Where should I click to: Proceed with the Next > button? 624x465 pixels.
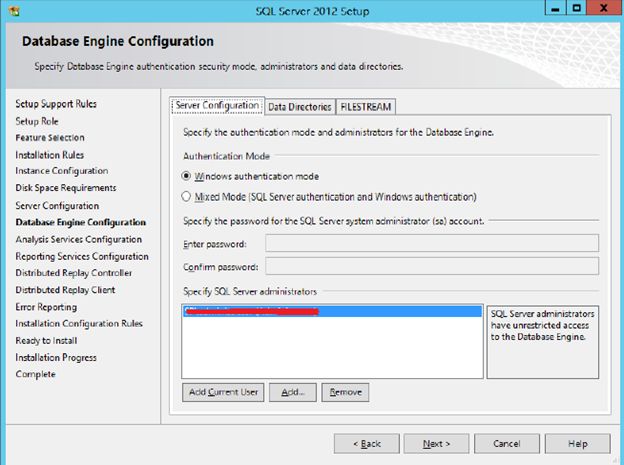[437, 444]
